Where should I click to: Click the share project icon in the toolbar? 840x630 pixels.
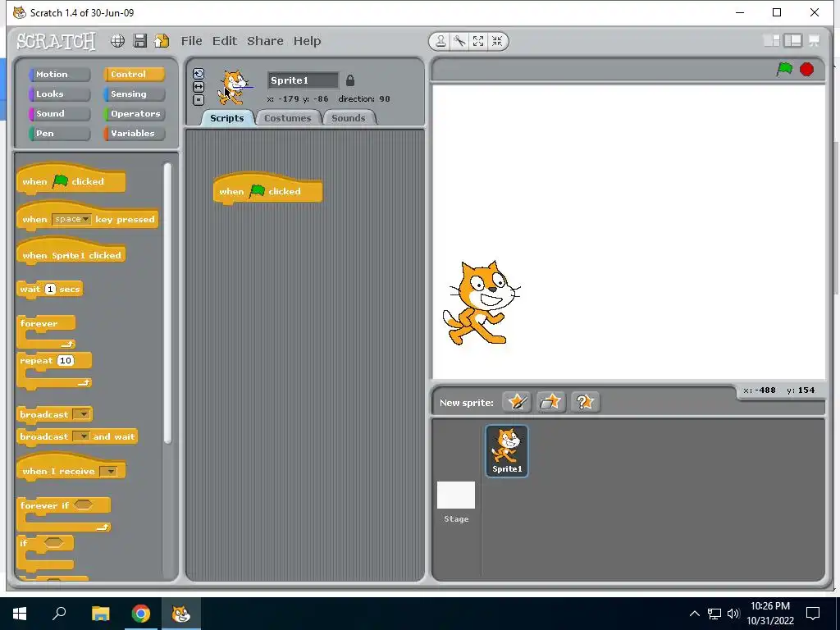[162, 41]
